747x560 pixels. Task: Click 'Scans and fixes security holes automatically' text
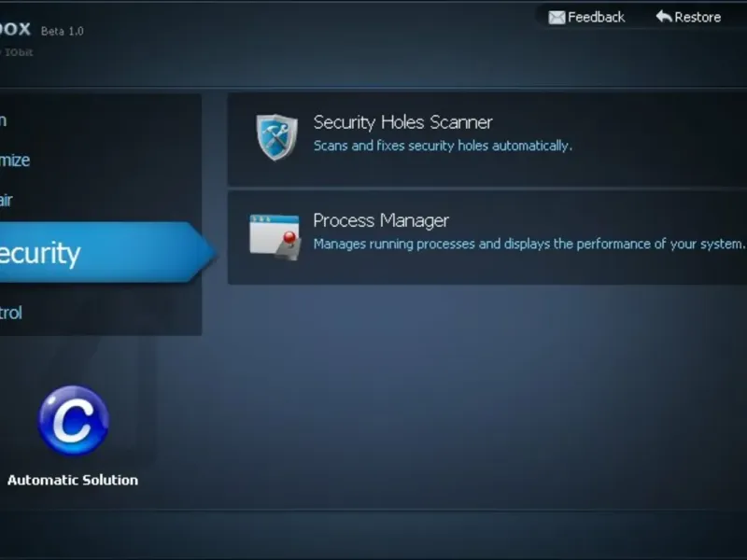(x=443, y=146)
